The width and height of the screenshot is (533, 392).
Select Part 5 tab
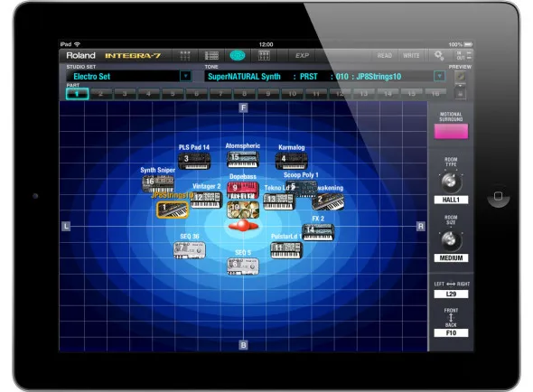(x=173, y=94)
